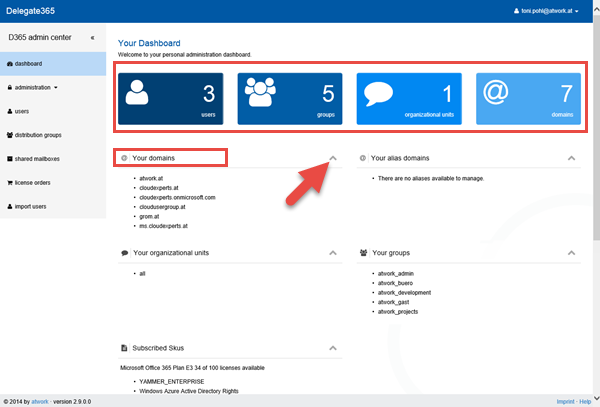Select ms.cloudexperts.at domain entry

(x=163, y=226)
